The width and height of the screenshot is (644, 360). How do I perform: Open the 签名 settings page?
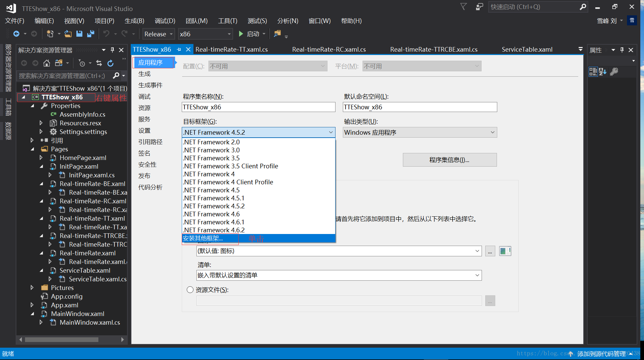[144, 153]
